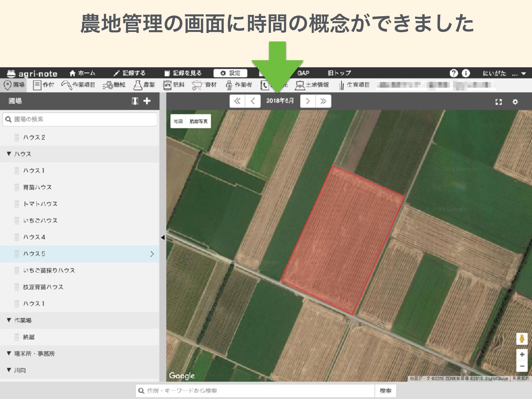The width and height of the screenshot is (532, 399).
Task: Click the 検索 search button
Action: click(x=385, y=391)
